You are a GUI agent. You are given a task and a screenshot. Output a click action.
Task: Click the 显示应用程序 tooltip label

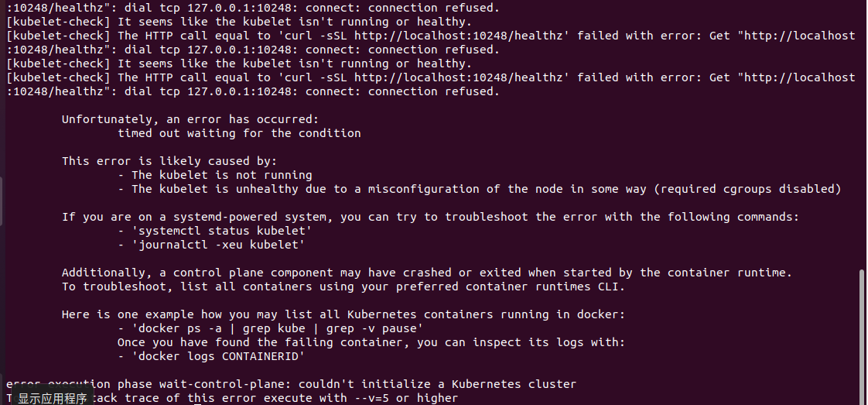pyautogui.click(x=53, y=399)
